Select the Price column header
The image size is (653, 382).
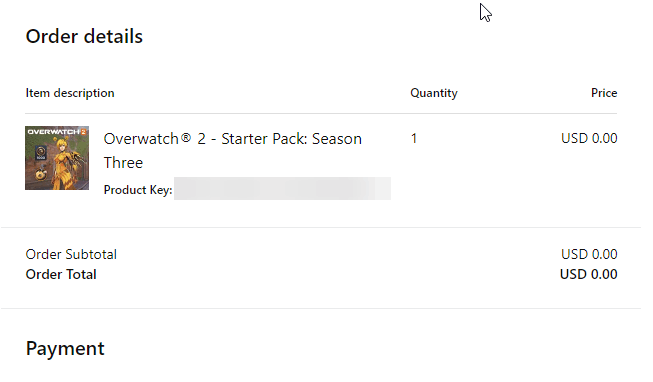click(604, 93)
